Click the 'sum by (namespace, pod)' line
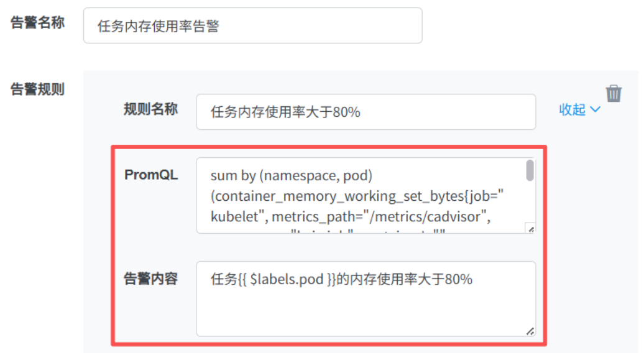This screenshot has width=644, height=358. pyautogui.click(x=291, y=176)
